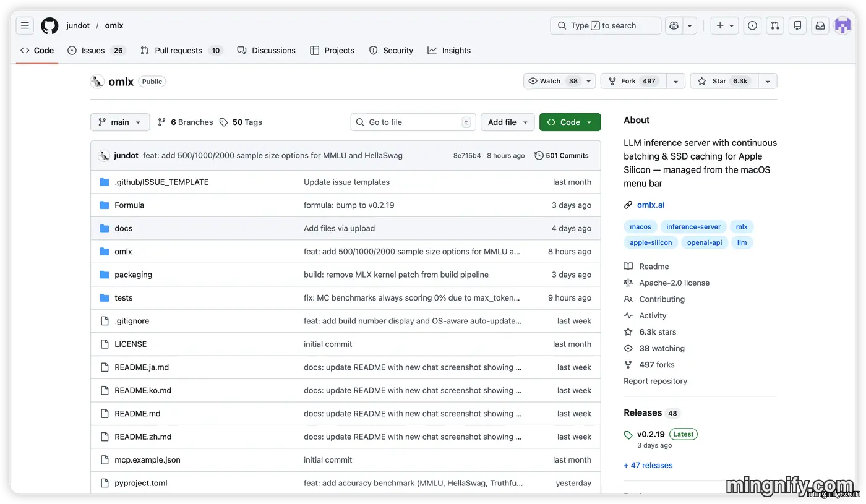The image size is (866, 504).
Task: Open the hamburger navigation menu
Action: 25,25
